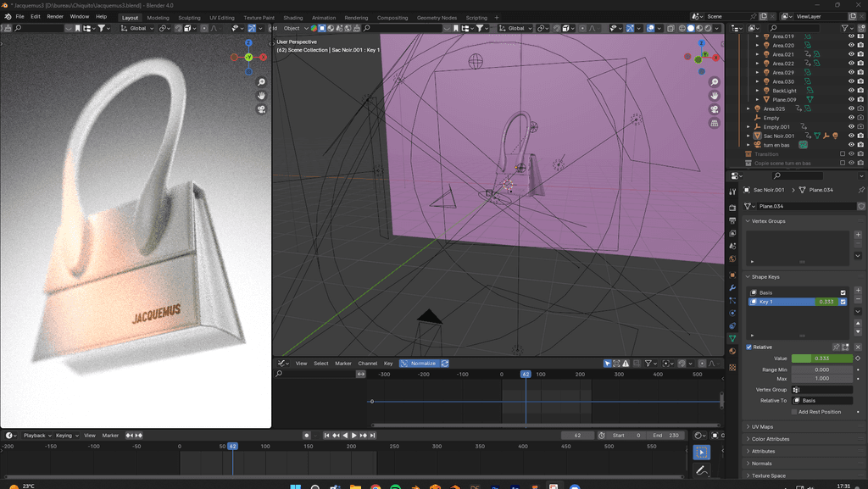Viewport: 868px width, 489px height.
Task: Switch to orthographic view with grid icon
Action: 715,123
